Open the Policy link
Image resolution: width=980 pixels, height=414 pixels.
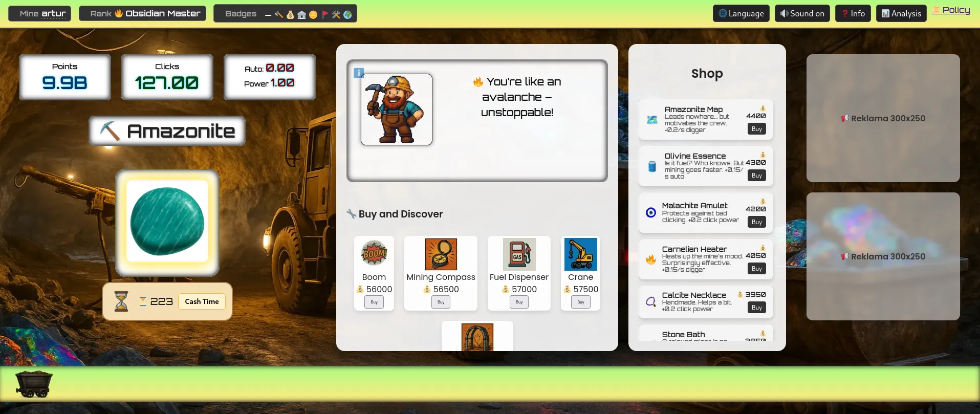click(x=951, y=10)
